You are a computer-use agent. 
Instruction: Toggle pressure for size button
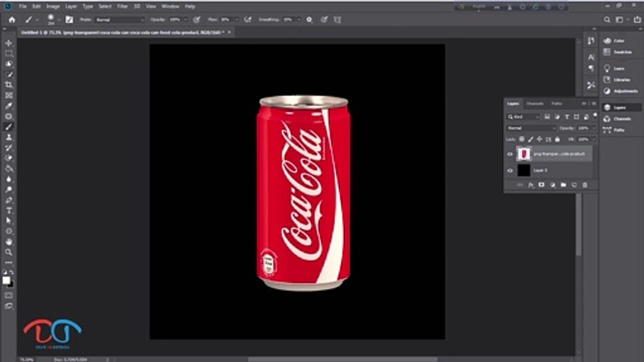pyautogui.click(x=324, y=20)
